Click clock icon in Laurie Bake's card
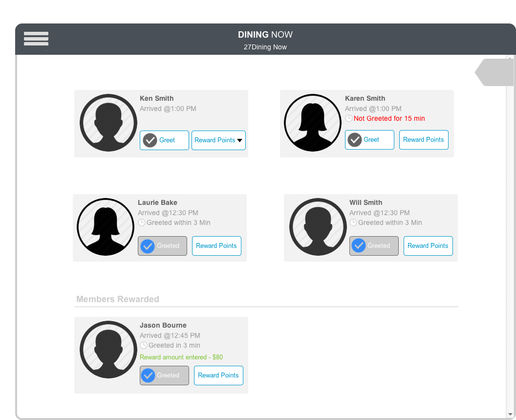 142,222
